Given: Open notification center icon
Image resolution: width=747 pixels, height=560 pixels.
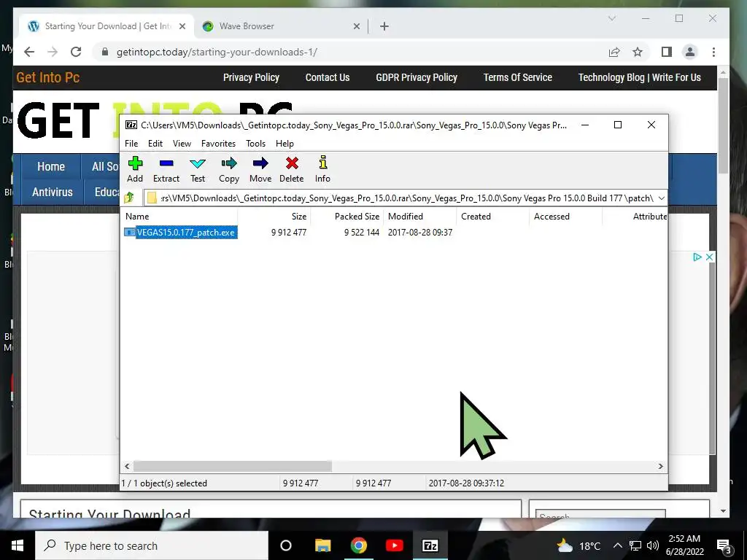Looking at the screenshot, I should [x=724, y=546].
